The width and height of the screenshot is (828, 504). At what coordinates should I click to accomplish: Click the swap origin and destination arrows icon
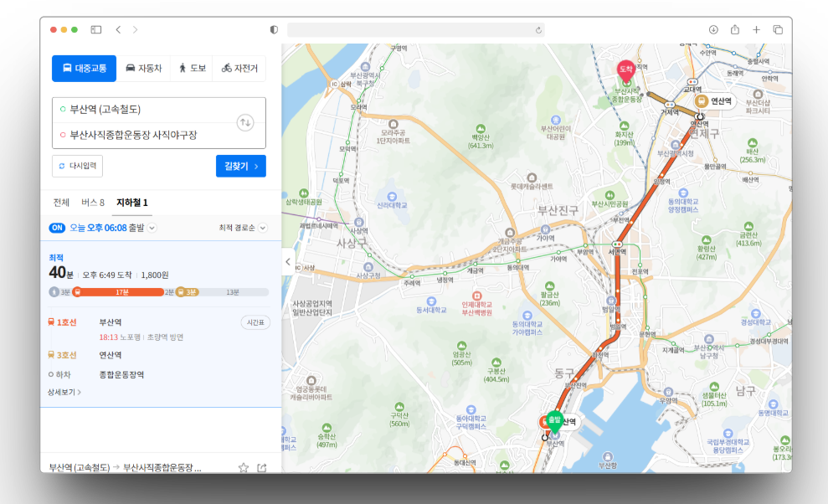point(244,123)
